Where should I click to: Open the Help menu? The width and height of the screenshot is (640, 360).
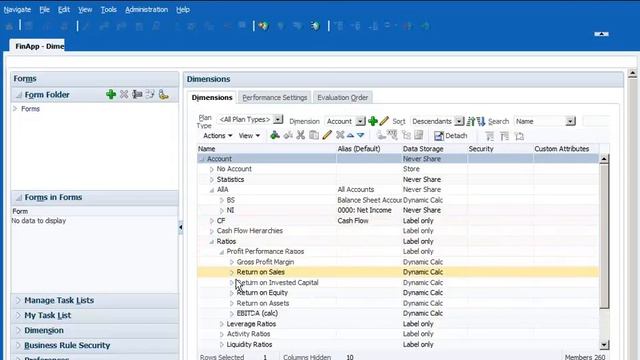(183, 9)
